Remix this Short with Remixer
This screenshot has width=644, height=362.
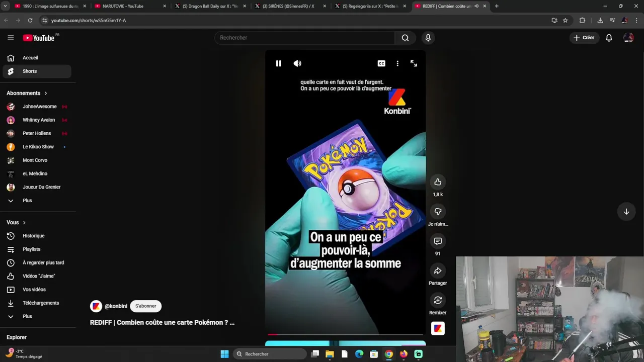[438, 301]
